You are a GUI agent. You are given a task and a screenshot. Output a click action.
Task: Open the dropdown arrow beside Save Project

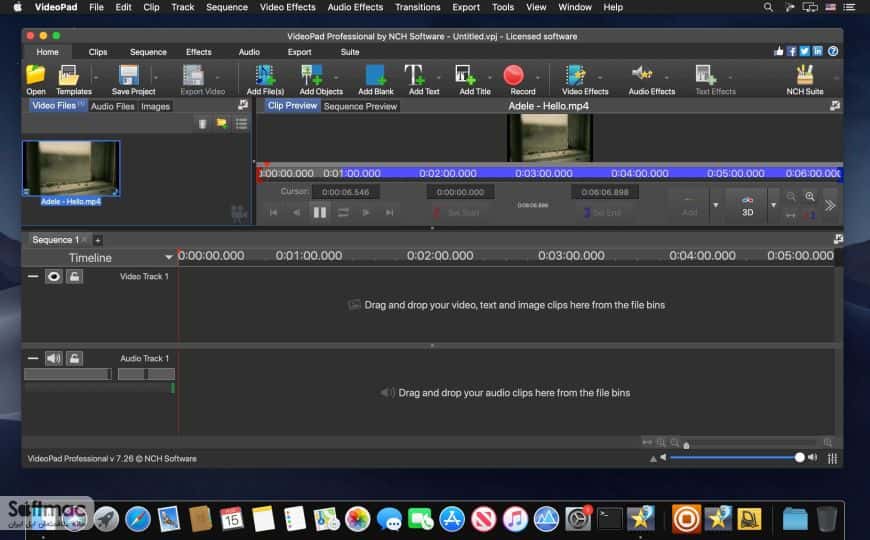tap(155, 78)
